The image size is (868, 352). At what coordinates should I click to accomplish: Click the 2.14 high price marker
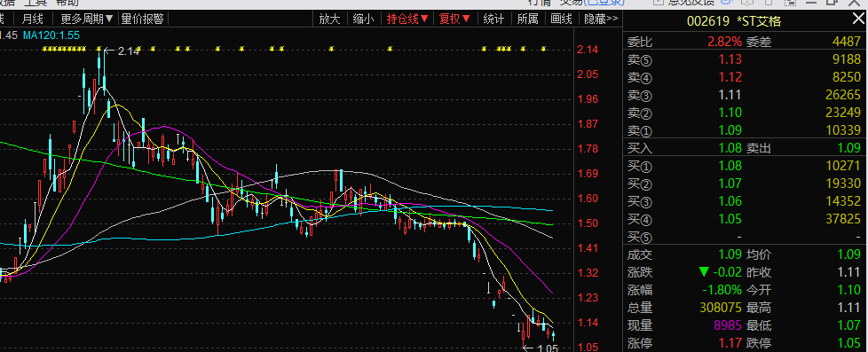pos(129,51)
